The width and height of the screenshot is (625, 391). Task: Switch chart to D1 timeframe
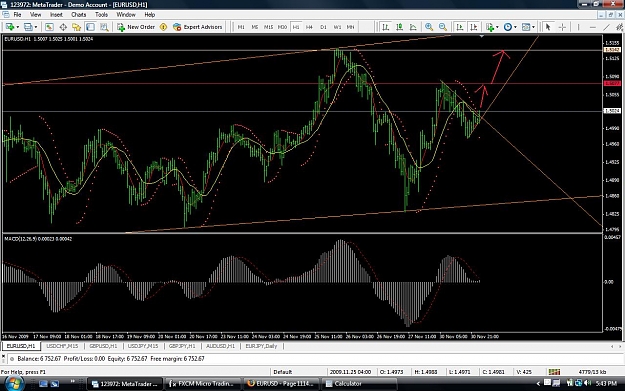click(323, 27)
